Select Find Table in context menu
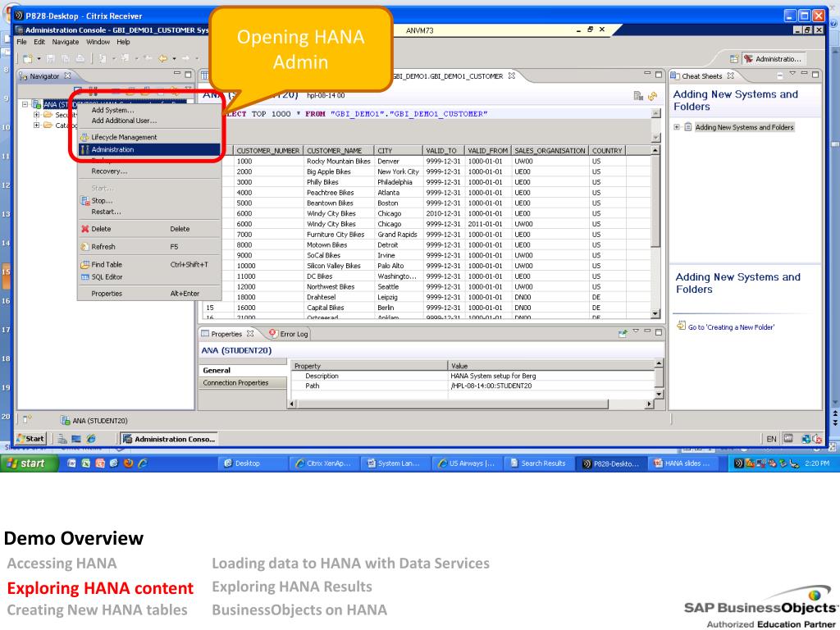This screenshot has height=630, width=840. 107,265
